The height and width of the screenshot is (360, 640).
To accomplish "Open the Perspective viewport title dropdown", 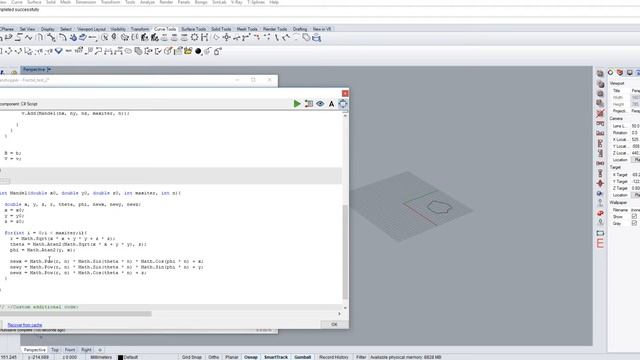I will point(49,69).
